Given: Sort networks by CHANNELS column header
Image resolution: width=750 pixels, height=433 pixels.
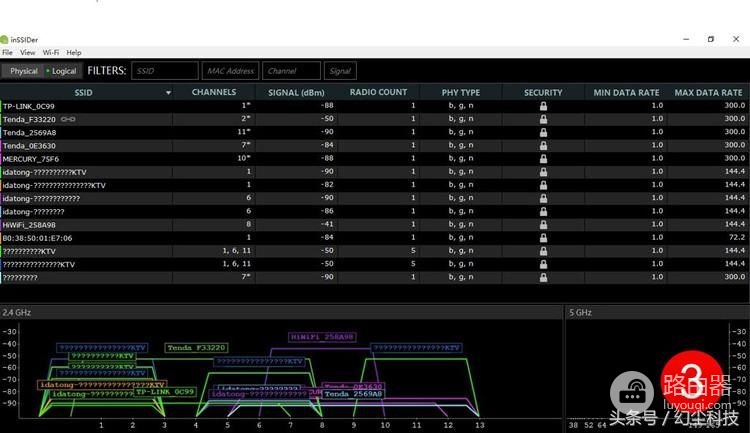Looking at the screenshot, I should pos(214,92).
